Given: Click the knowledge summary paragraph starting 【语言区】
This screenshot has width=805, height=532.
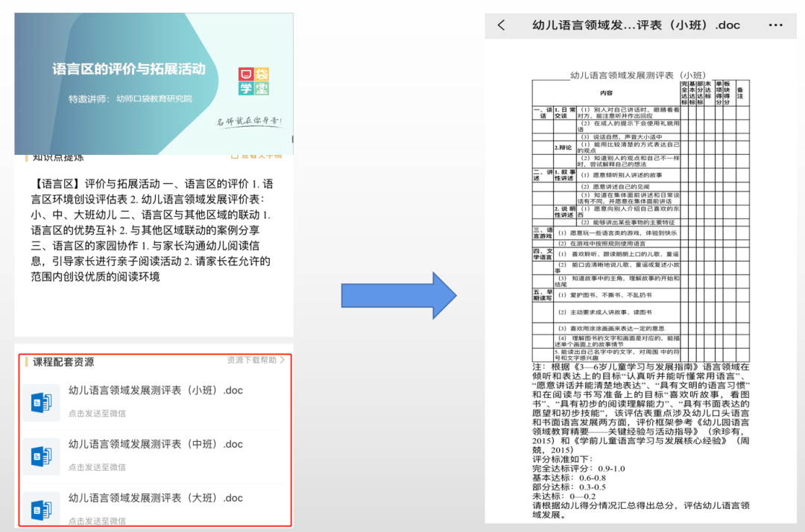Looking at the screenshot, I should 152,230.
